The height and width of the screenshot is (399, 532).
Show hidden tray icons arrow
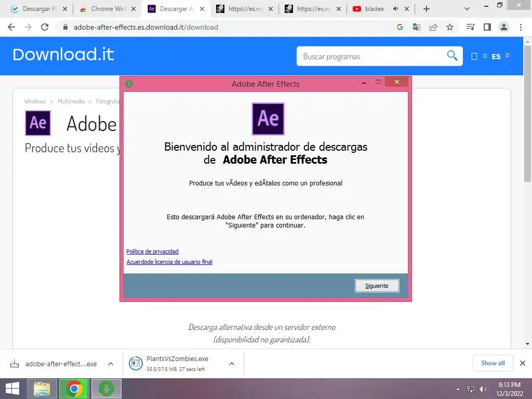(458, 389)
